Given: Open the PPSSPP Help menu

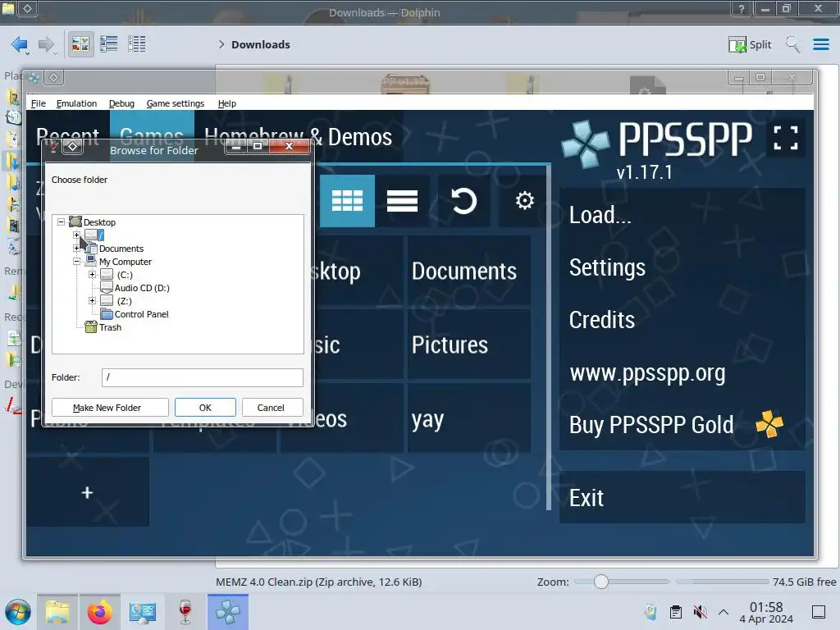Looking at the screenshot, I should (x=226, y=103).
